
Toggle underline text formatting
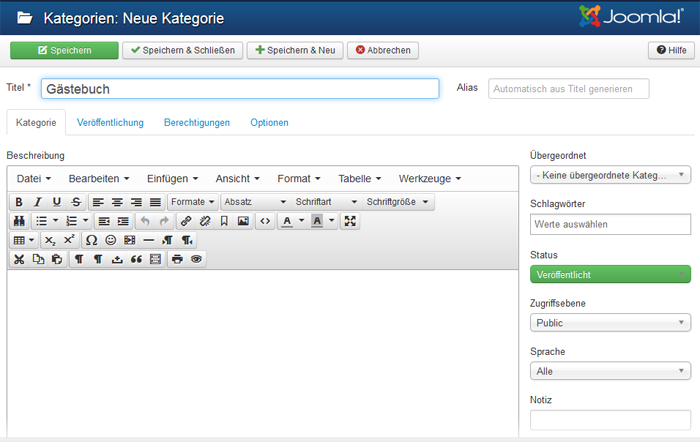(x=57, y=202)
